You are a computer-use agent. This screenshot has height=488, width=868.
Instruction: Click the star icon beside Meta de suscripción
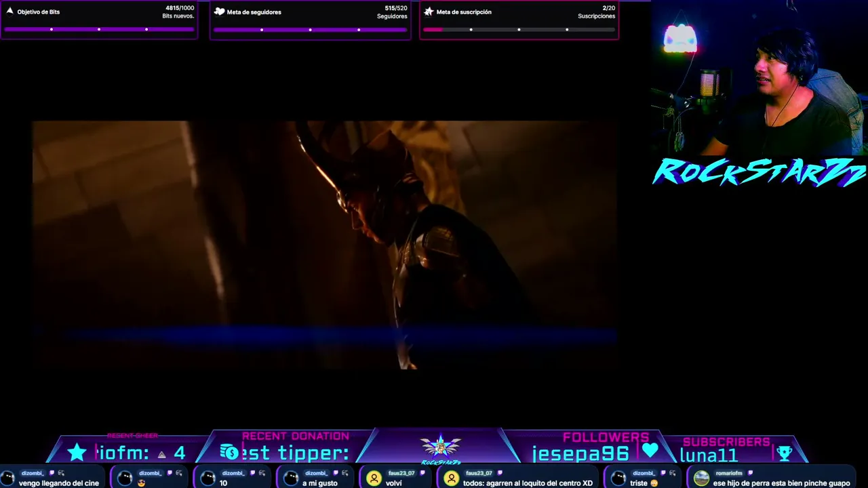pyautogui.click(x=429, y=12)
